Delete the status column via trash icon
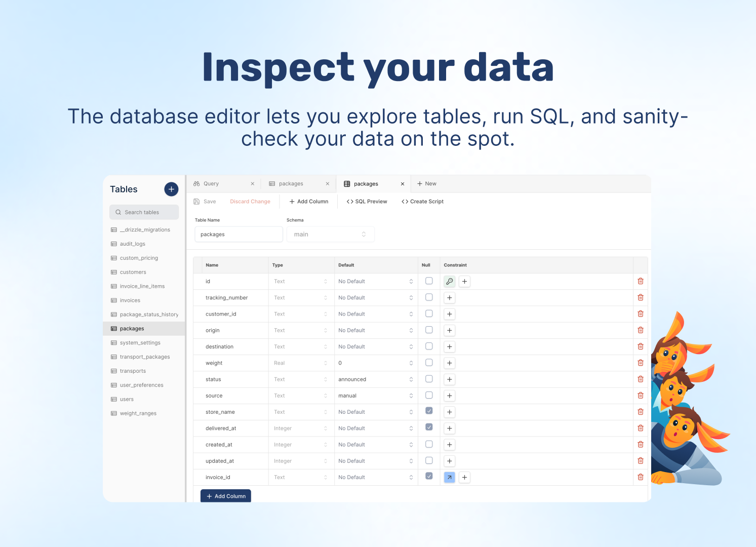Screen dimensions: 756x547 pyautogui.click(x=641, y=379)
